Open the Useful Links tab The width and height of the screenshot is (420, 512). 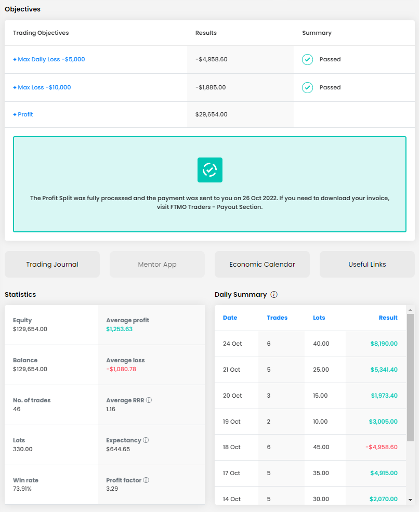[367, 265]
